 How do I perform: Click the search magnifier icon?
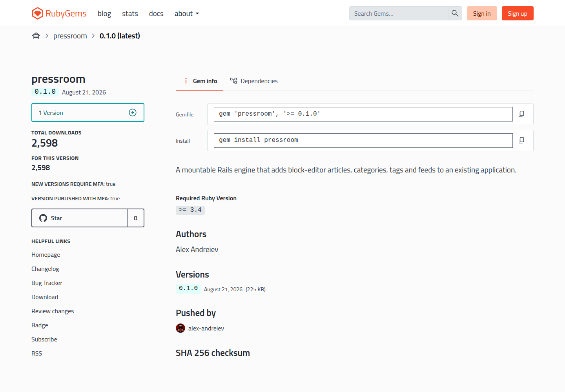(455, 13)
